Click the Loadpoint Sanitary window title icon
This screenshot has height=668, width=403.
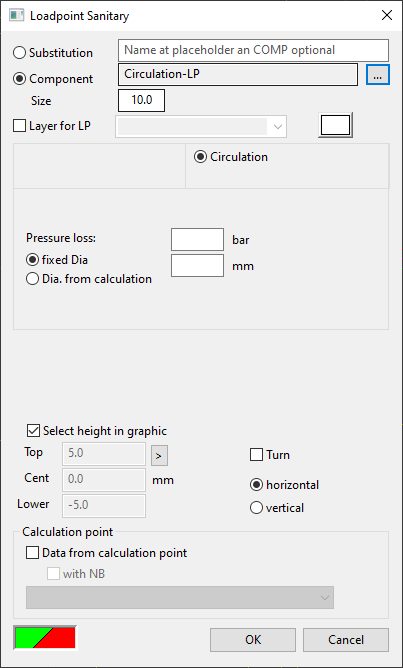point(16,16)
